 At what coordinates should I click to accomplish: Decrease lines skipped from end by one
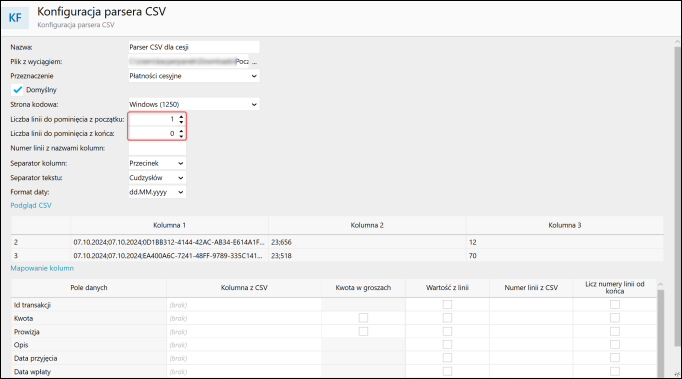pos(181,136)
